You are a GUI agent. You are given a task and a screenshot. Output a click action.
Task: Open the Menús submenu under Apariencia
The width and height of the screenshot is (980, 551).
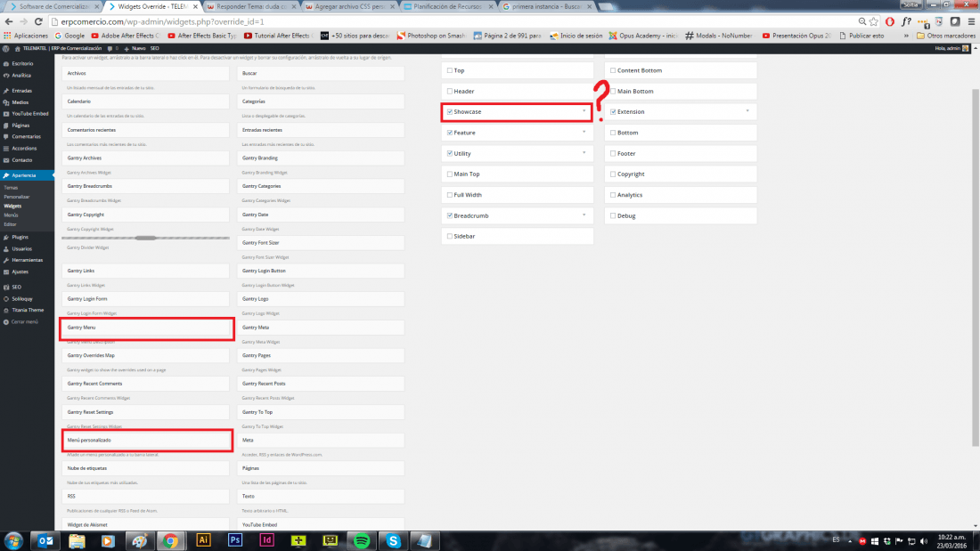[12, 215]
